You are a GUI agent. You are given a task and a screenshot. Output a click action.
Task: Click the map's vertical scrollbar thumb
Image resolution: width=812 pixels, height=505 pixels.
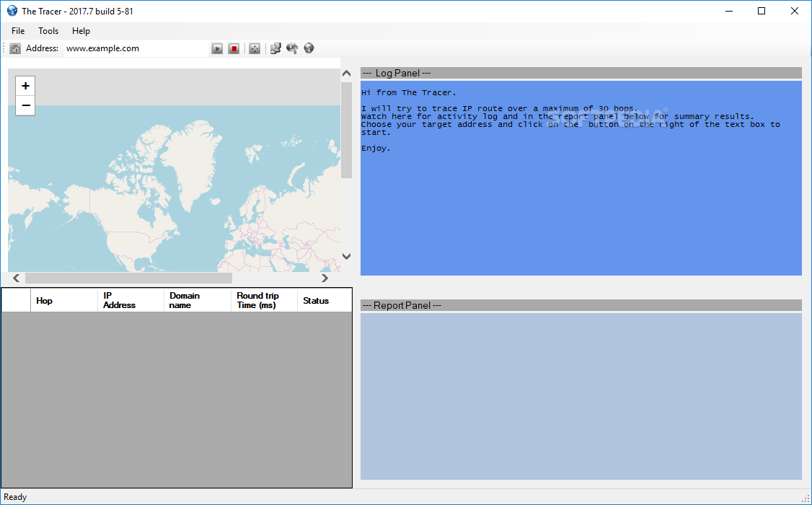pos(346,130)
